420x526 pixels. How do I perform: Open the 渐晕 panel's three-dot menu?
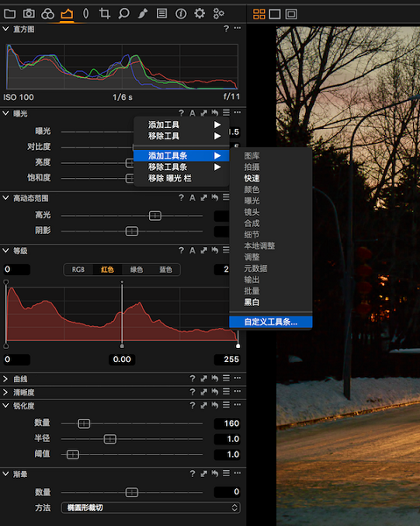[x=238, y=473]
